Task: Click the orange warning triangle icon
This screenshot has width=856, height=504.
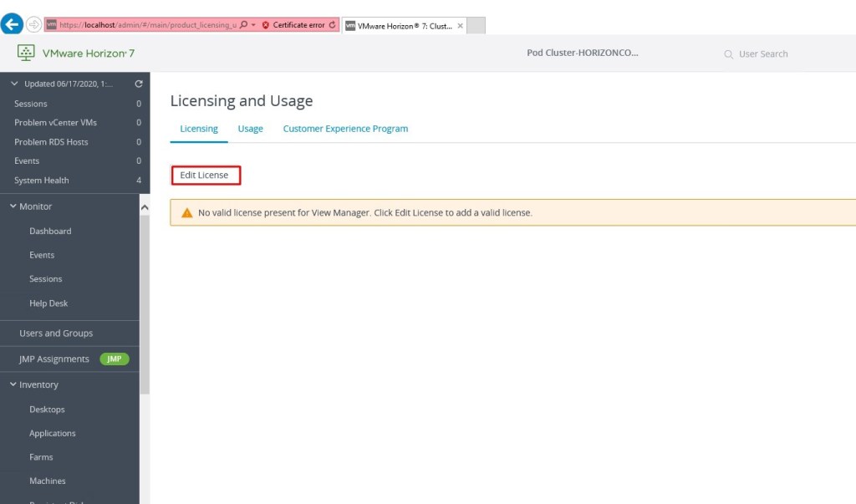Action: tap(186, 213)
